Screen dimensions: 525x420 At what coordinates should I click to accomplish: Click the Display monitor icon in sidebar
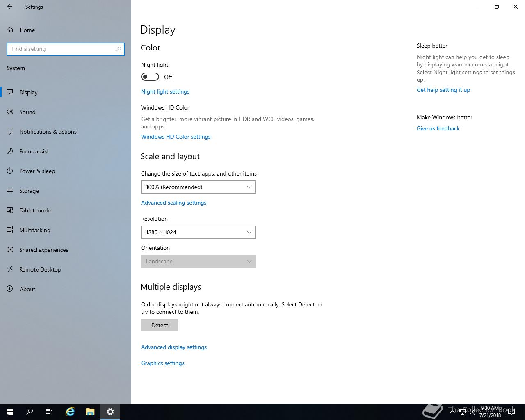(10, 92)
